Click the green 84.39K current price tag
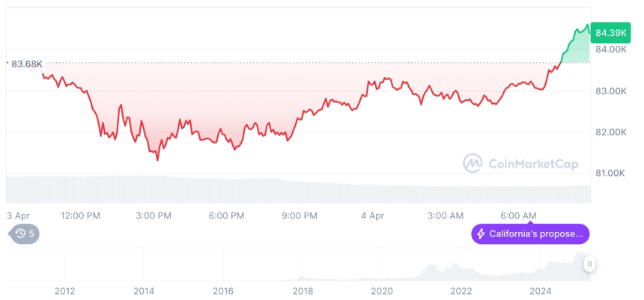Image resolution: width=644 pixels, height=300 pixels. (x=609, y=32)
